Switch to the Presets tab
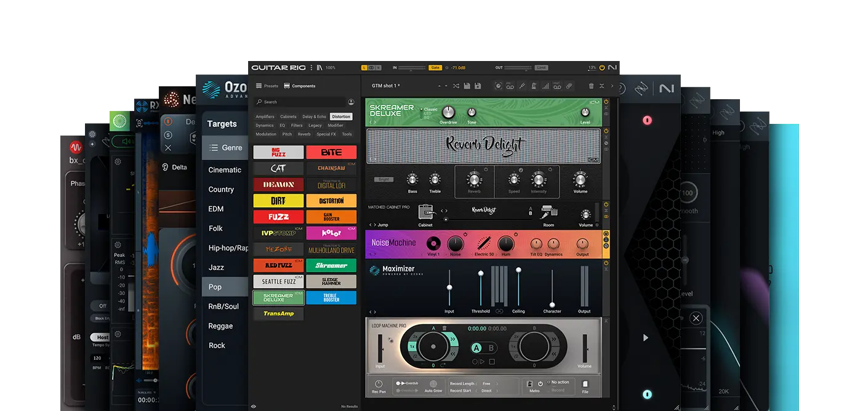Image resolution: width=868 pixels, height=411 pixels. click(267, 86)
